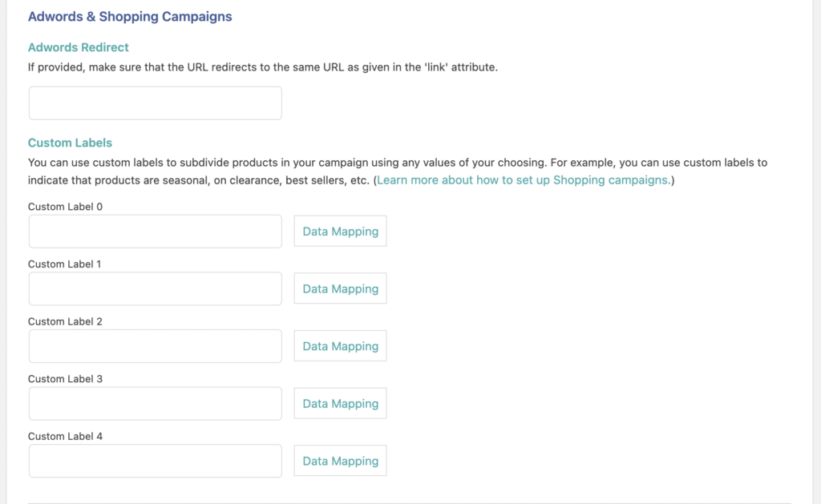Select the Adwords & Shopping Campaigns heading
The image size is (821, 504).
[130, 16]
